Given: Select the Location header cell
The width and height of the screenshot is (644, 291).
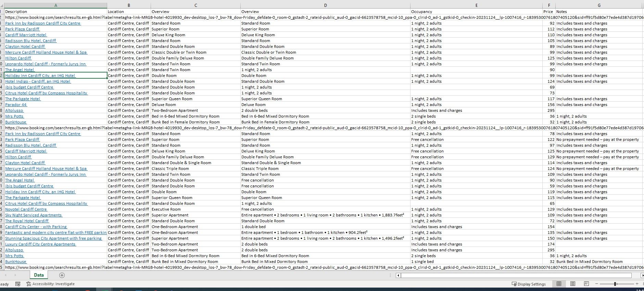Looking at the screenshot, I should coord(129,12).
